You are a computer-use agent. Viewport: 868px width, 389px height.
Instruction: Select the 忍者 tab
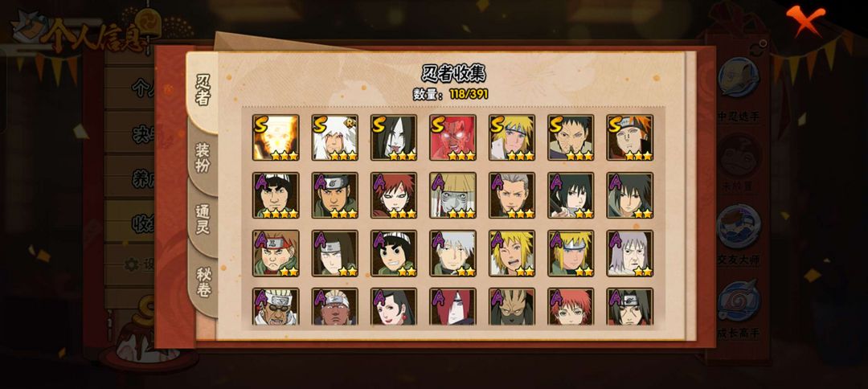tap(203, 90)
